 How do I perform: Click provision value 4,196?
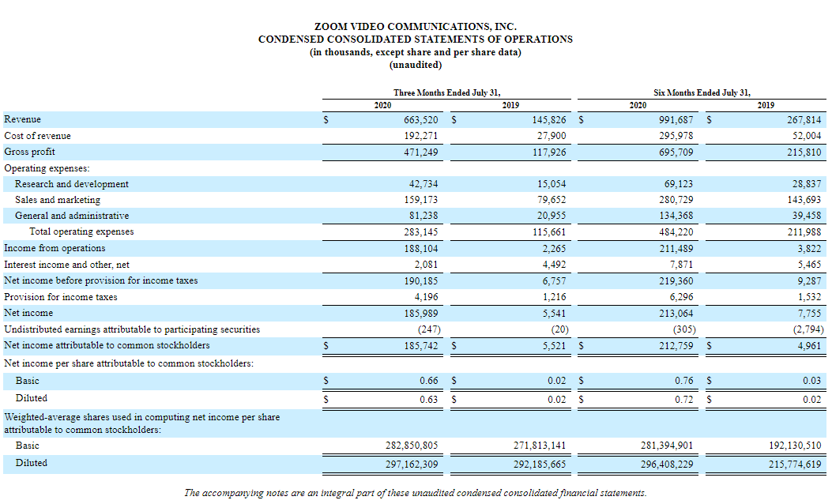pyautogui.click(x=426, y=297)
